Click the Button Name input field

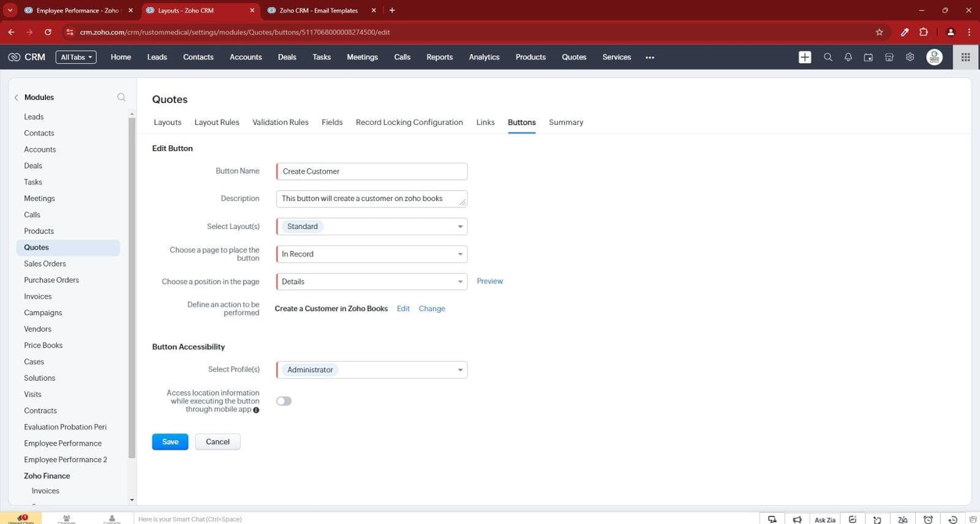372,171
